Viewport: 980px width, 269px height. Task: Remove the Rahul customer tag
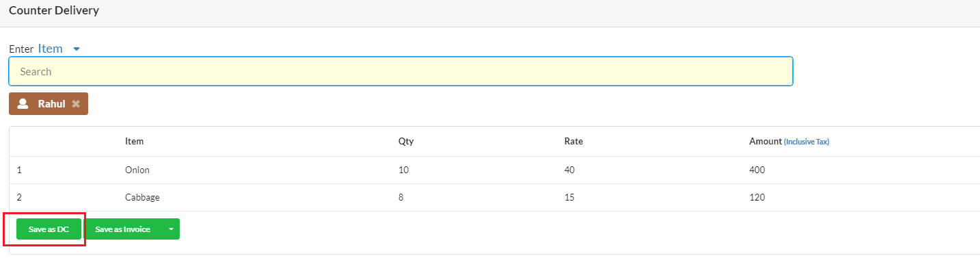coord(76,104)
